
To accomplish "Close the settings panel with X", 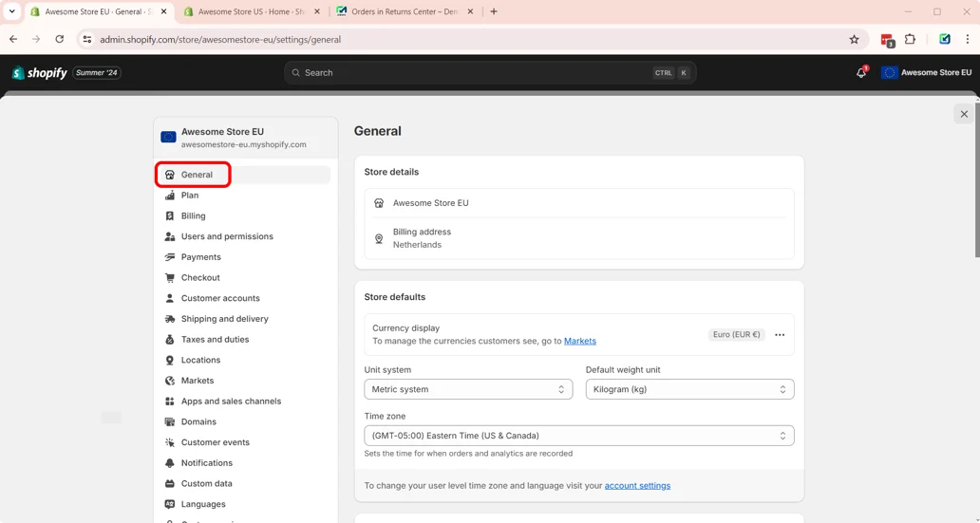I will click(x=964, y=114).
